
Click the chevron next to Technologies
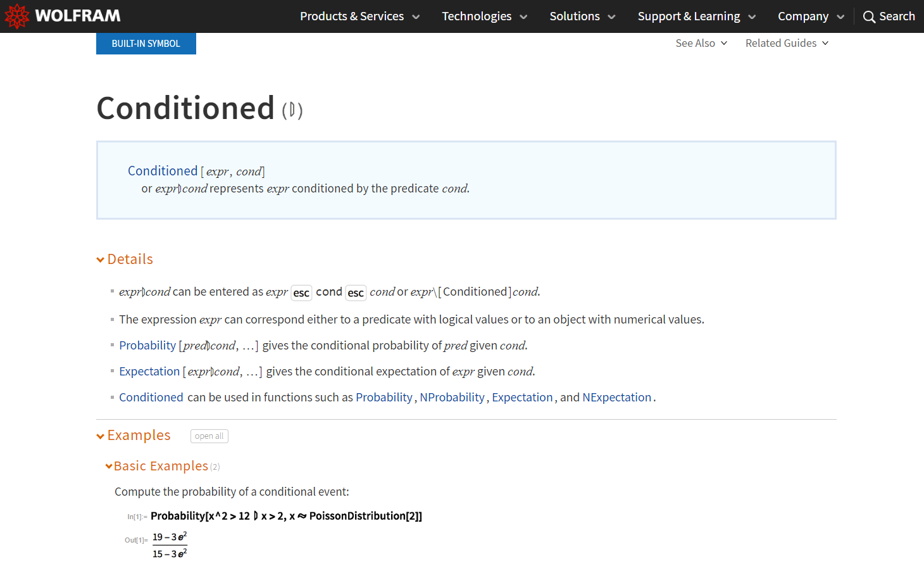523,17
